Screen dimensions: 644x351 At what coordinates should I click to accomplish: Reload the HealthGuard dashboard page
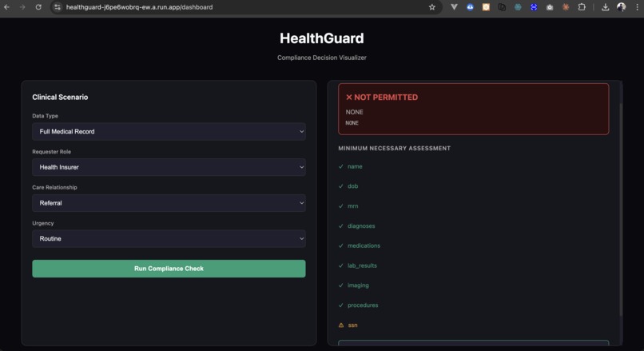[x=38, y=7]
